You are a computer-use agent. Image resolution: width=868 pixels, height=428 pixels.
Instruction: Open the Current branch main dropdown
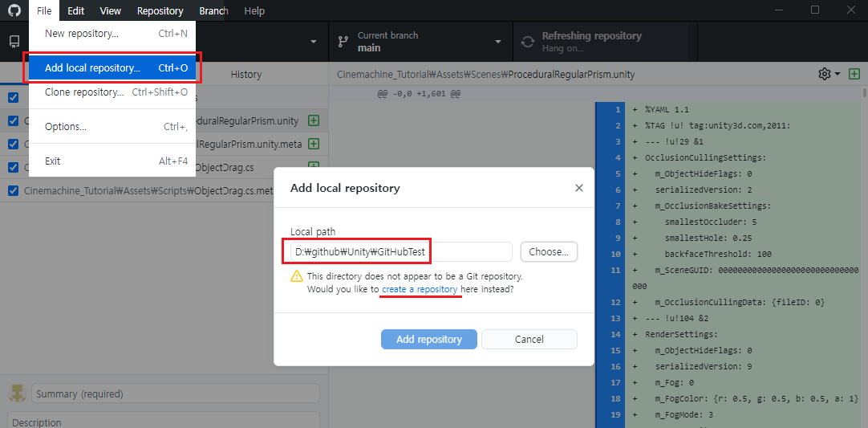420,42
